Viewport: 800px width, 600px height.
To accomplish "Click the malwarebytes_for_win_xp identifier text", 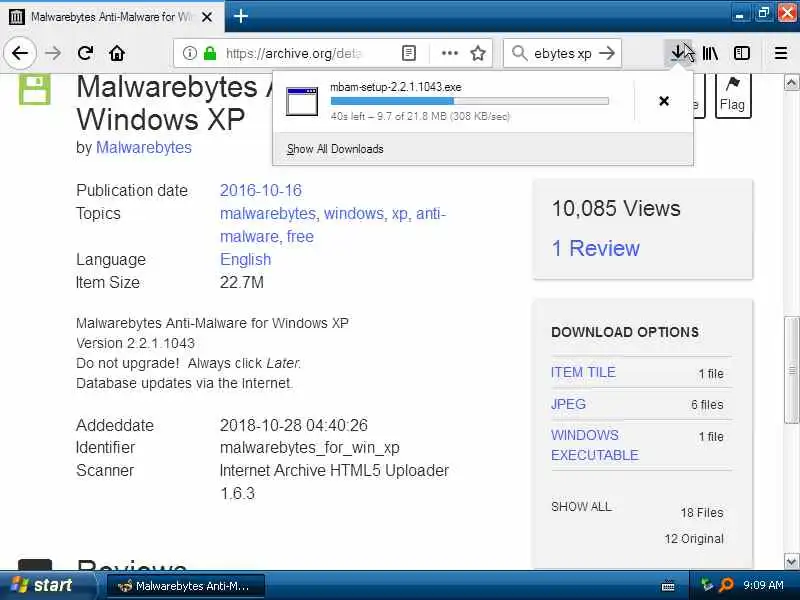I will coord(310,447).
